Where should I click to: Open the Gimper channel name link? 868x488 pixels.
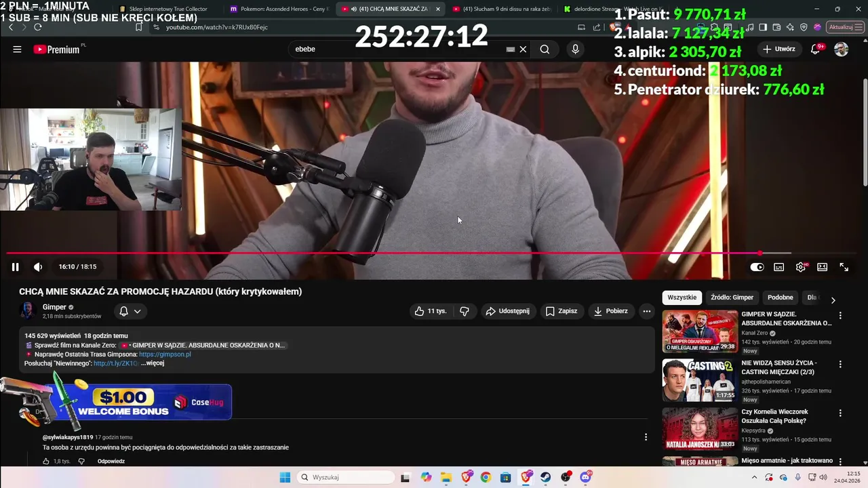[54, 307]
